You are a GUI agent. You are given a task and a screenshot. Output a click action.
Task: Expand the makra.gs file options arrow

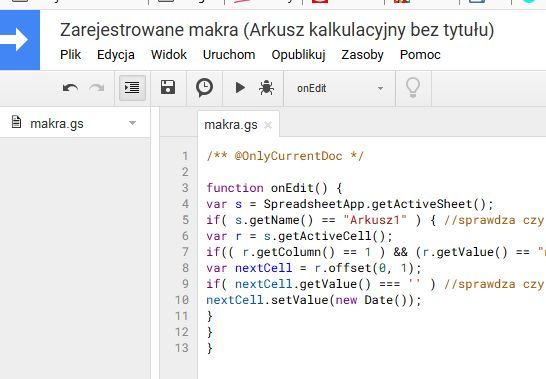(x=132, y=123)
